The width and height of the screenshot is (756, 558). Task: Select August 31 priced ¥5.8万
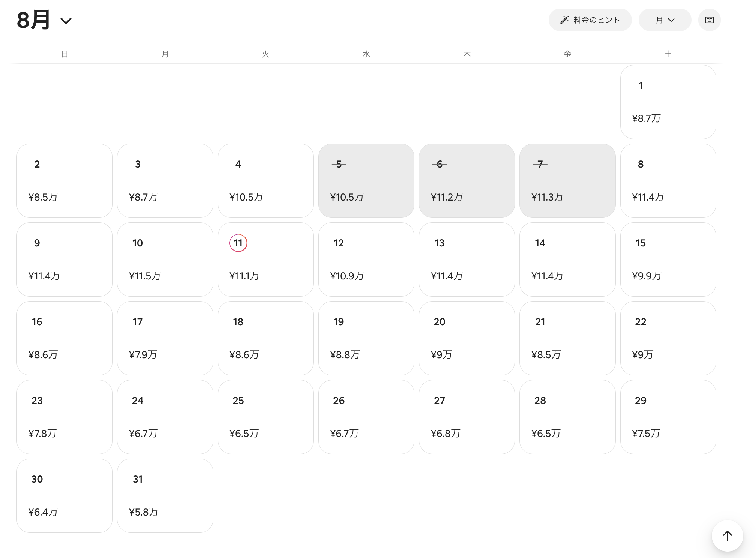(165, 495)
